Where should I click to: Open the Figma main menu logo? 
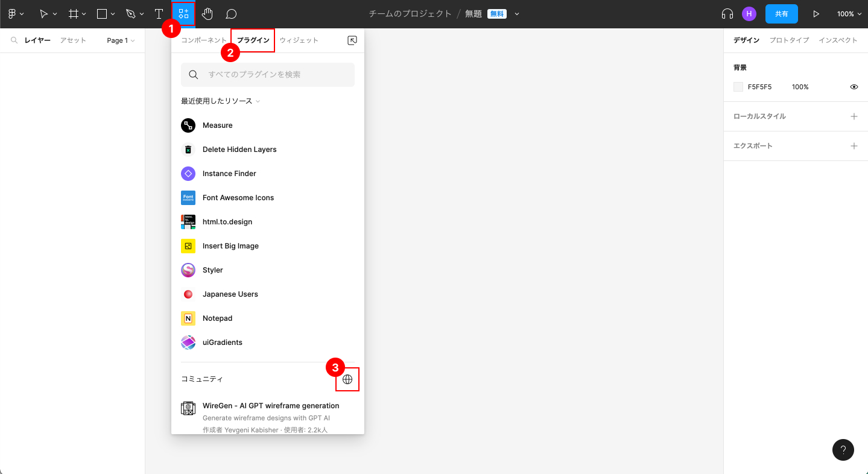click(x=11, y=13)
